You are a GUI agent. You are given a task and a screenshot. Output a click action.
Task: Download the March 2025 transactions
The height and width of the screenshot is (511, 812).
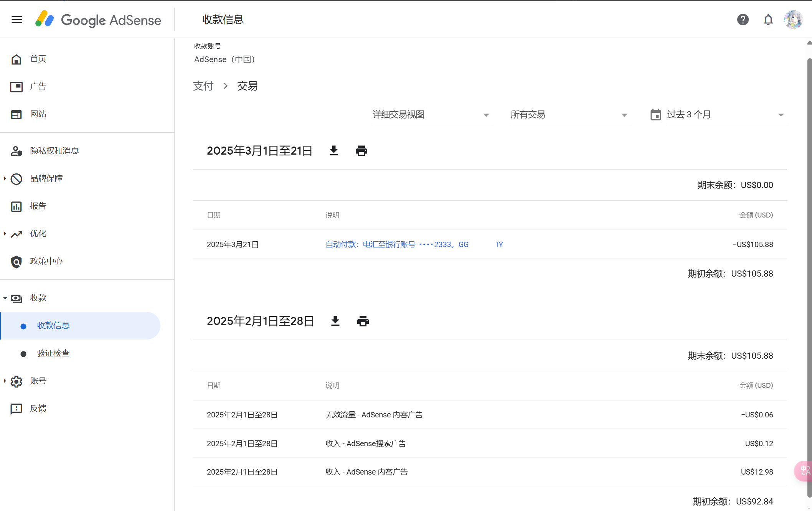[x=334, y=151]
